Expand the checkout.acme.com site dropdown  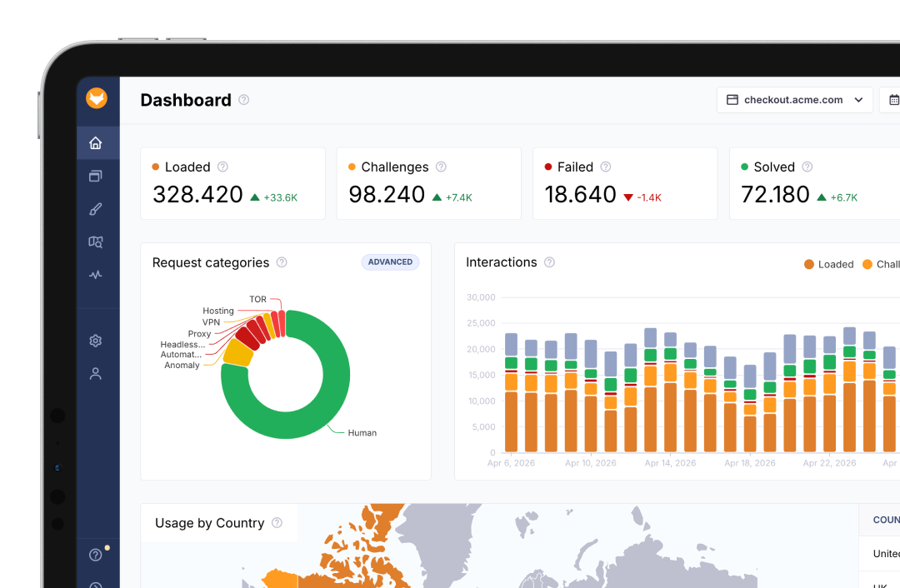pos(795,100)
